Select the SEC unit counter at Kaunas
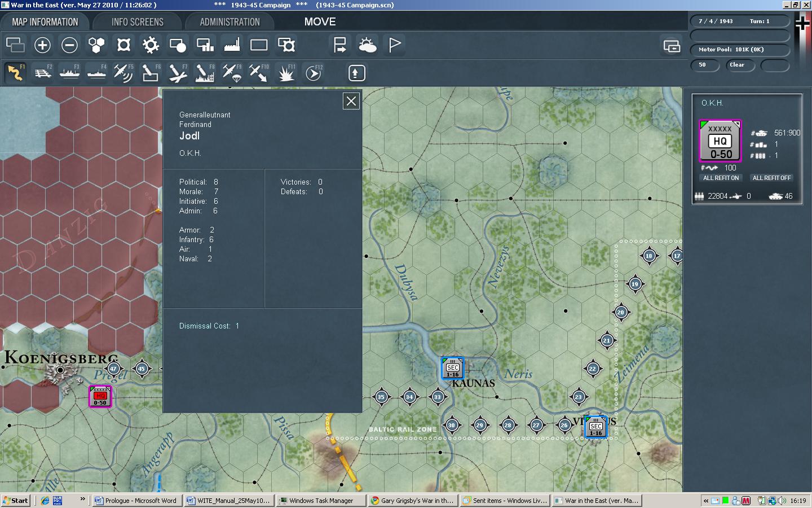Image resolution: width=812 pixels, height=508 pixels. 452,368
